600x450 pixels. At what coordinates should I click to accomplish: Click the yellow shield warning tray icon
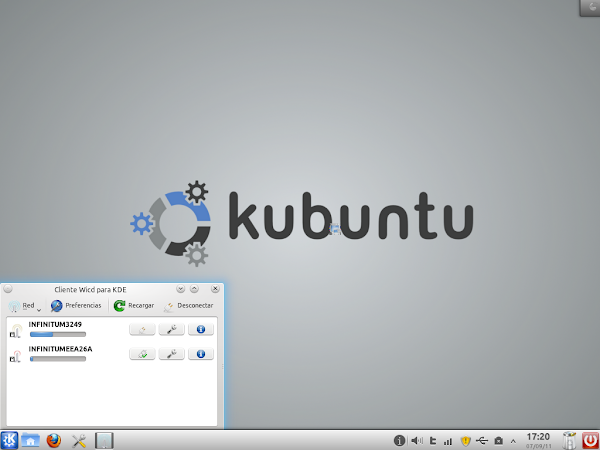pyautogui.click(x=465, y=441)
